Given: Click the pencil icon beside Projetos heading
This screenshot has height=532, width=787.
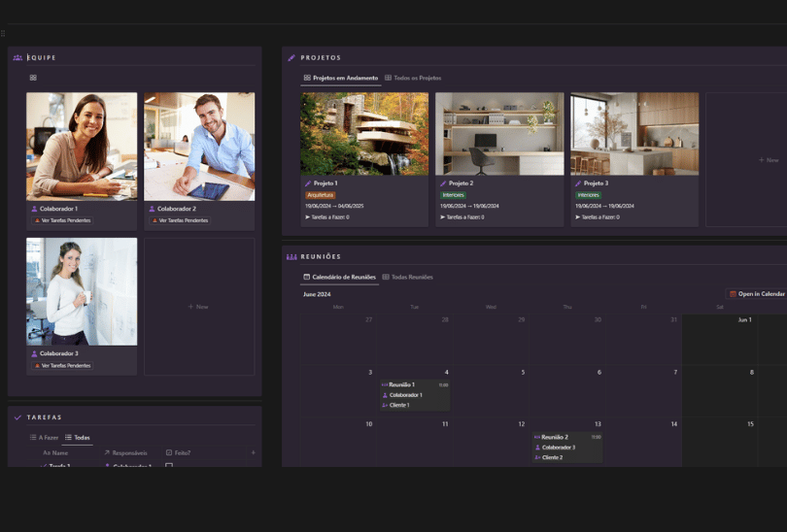Looking at the screenshot, I should tap(291, 58).
